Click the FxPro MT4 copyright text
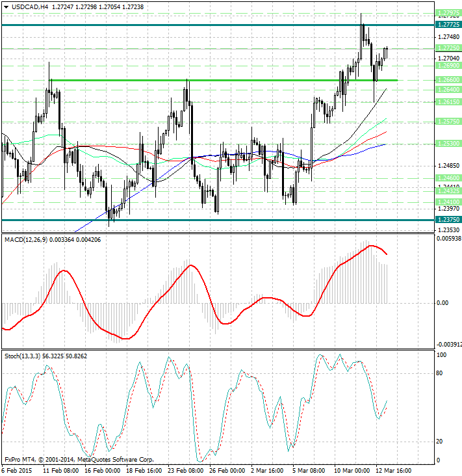Viewport: 462px width, 476px height. (79, 460)
